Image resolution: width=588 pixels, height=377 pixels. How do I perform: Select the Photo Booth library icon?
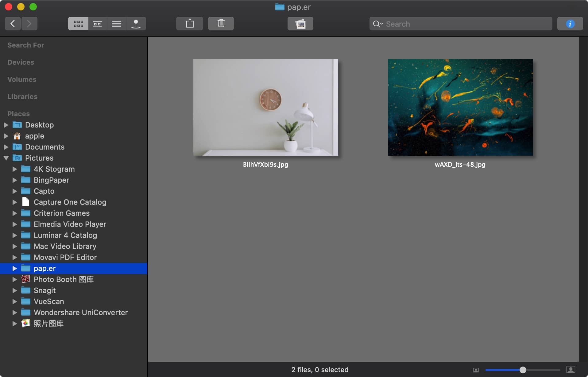[26, 279]
